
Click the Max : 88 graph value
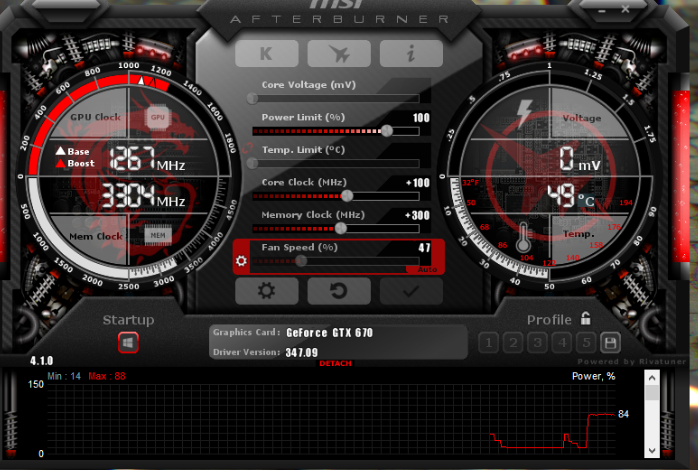(107, 376)
